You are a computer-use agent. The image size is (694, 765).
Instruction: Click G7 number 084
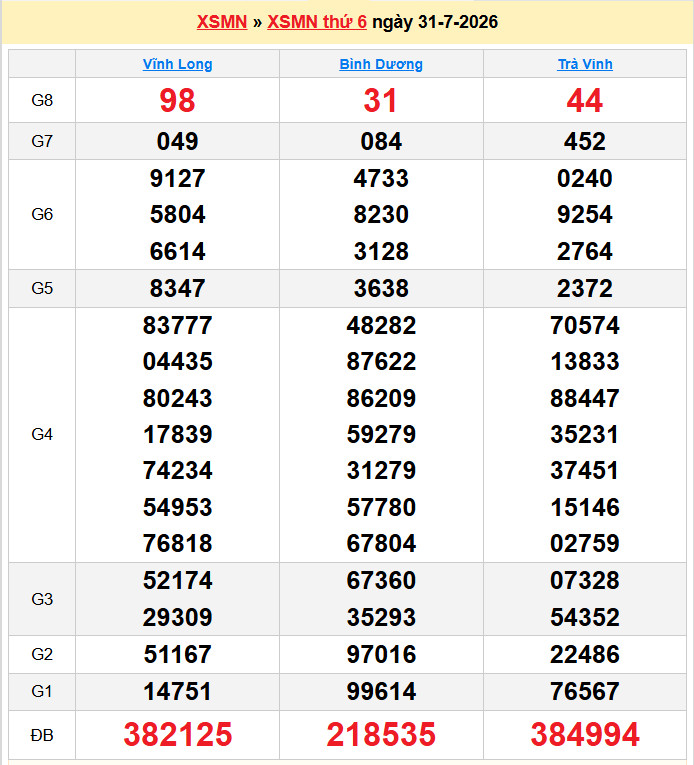pyautogui.click(x=381, y=141)
